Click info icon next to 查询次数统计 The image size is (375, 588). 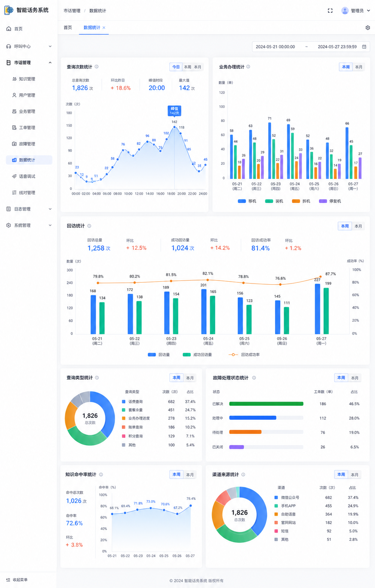pos(97,67)
